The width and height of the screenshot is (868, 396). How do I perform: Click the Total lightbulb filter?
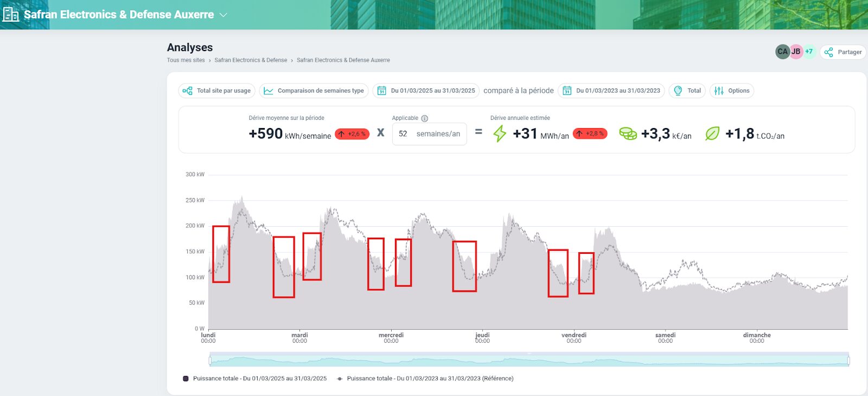(x=687, y=91)
